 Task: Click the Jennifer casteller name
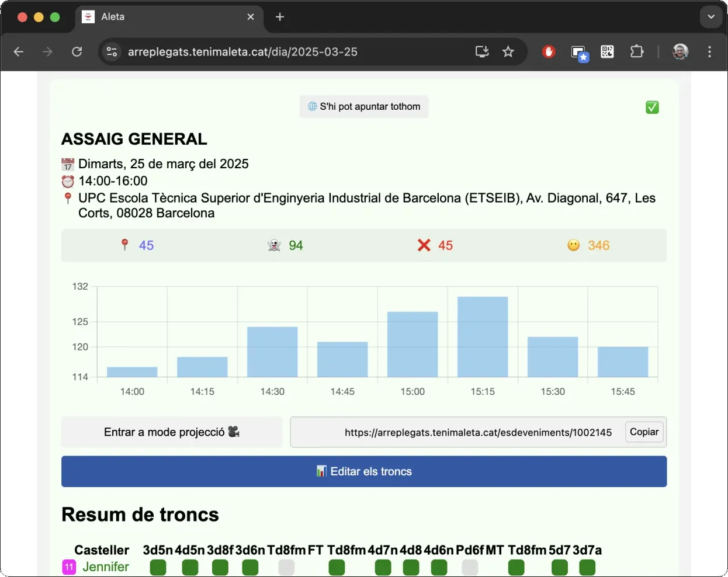106,567
